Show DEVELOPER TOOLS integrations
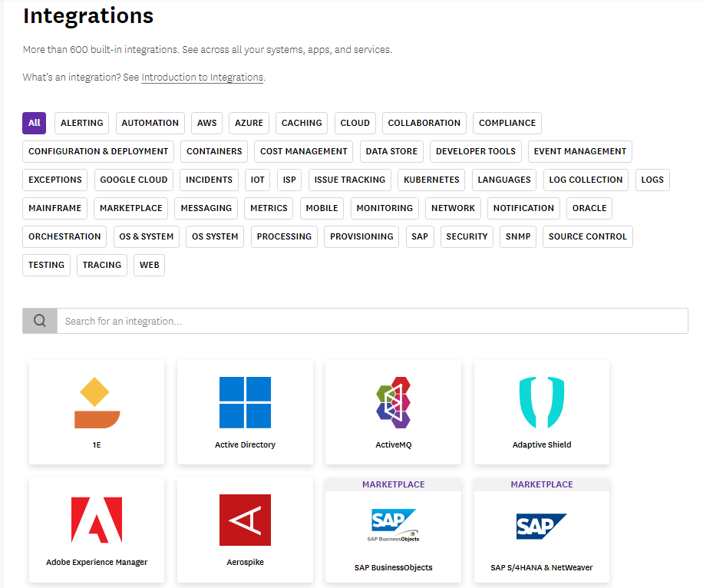Screen dimensions: 703x588 pos(476,151)
